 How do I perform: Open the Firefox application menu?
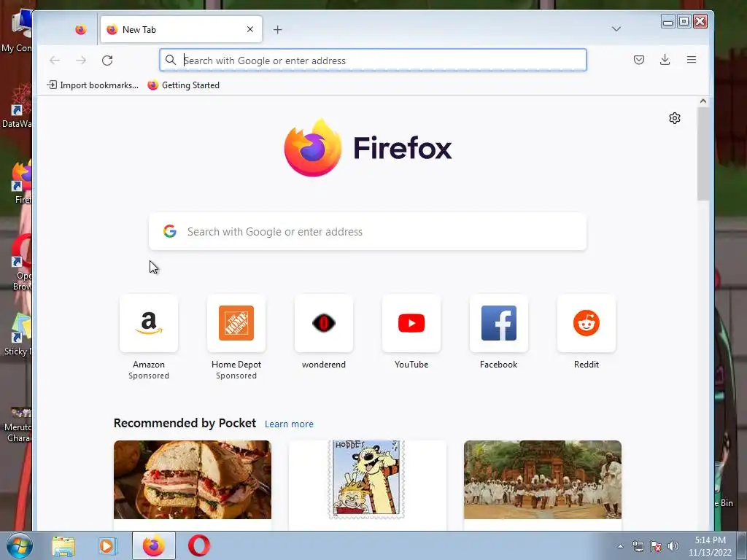coord(692,60)
